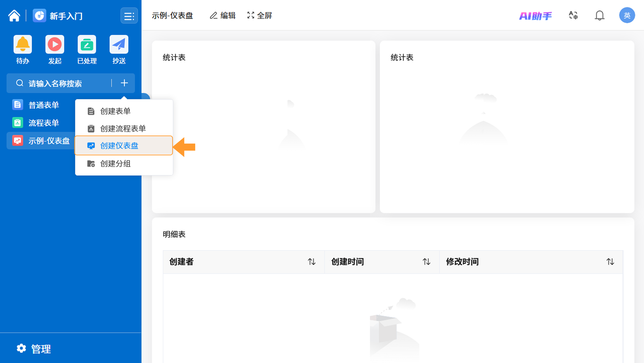Sort by 创建者 column arrows
Viewport: 644px width, 363px height.
(x=311, y=262)
